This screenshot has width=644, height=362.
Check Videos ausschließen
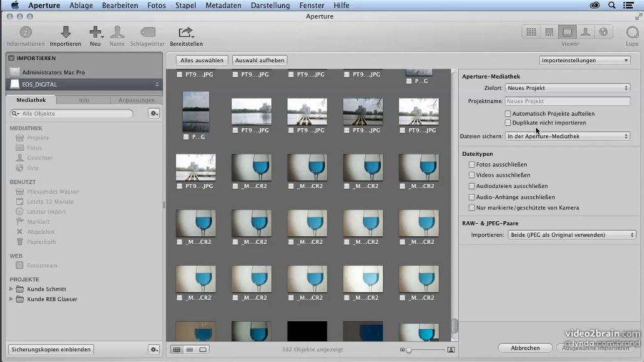coord(472,175)
